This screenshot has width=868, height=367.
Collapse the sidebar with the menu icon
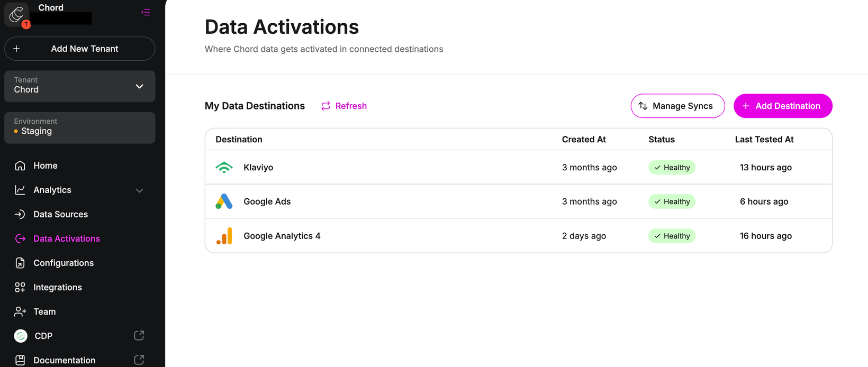click(x=146, y=12)
